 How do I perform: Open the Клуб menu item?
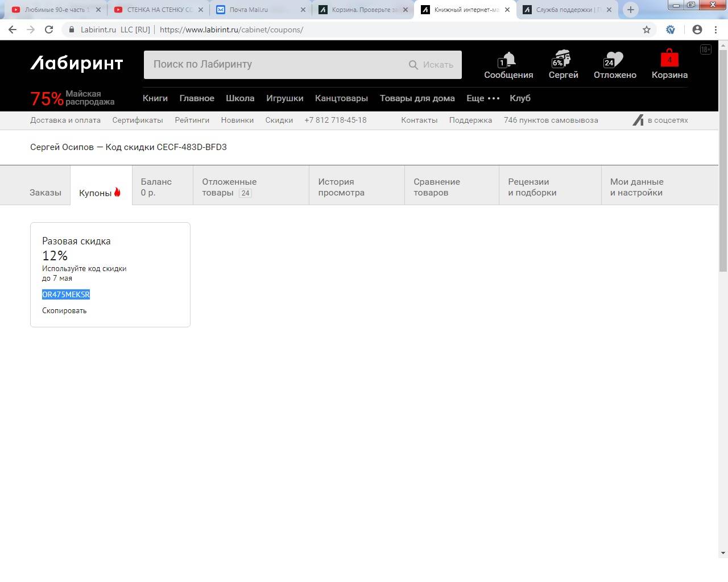520,98
